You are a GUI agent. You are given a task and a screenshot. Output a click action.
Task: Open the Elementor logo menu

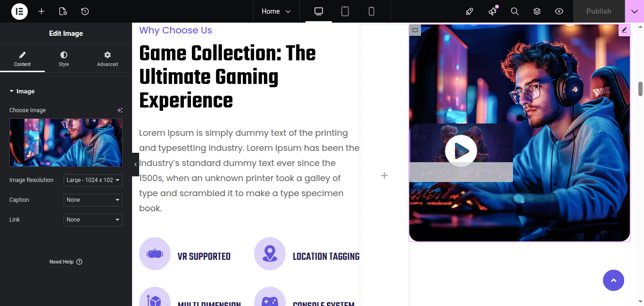[x=19, y=11]
